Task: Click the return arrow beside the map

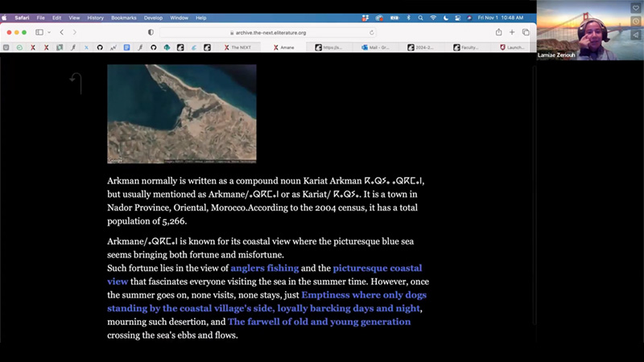Action: point(76,84)
